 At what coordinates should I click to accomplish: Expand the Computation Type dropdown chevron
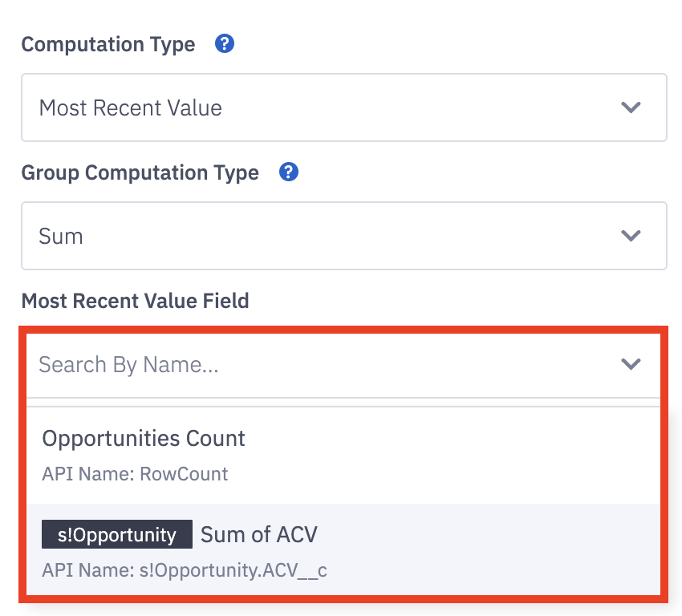[631, 107]
